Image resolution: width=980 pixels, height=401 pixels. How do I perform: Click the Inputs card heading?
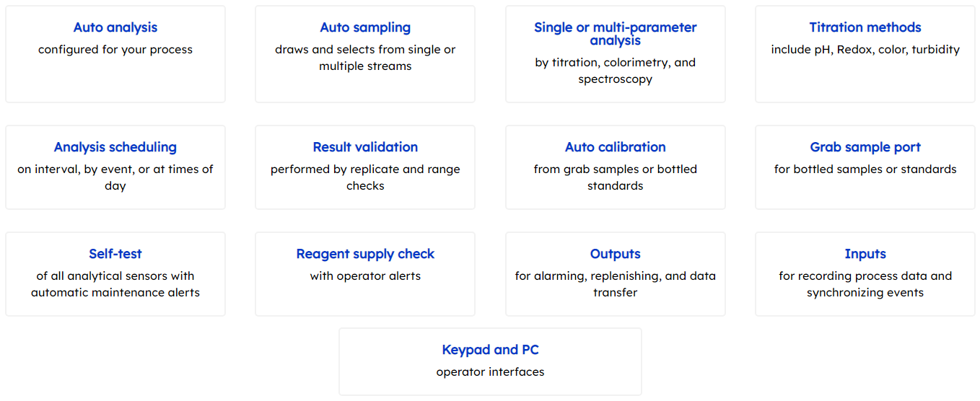865,254
